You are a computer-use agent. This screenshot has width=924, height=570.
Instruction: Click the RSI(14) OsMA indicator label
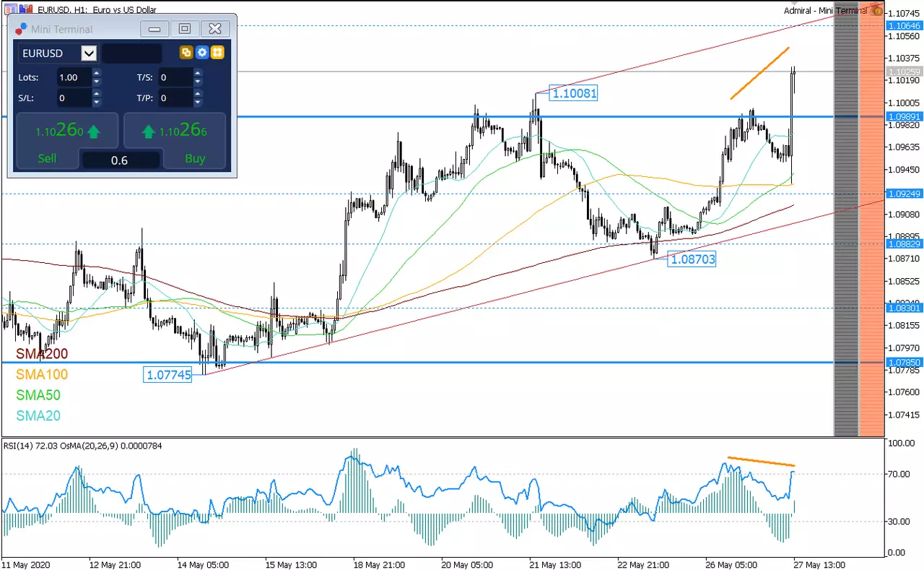click(x=83, y=446)
